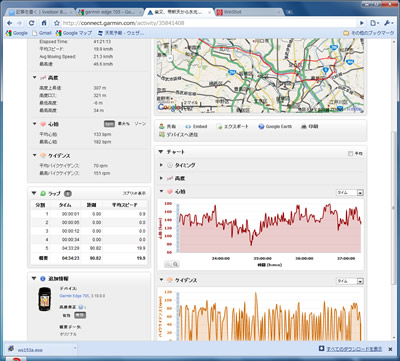Switch to the WinShot tab
This screenshot has width=400, height=361.
[x=247, y=12]
